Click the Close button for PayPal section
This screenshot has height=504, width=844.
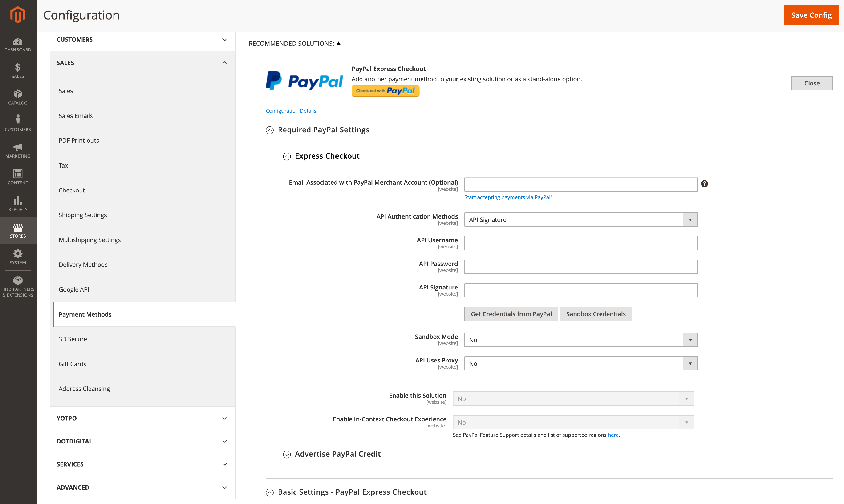(812, 83)
